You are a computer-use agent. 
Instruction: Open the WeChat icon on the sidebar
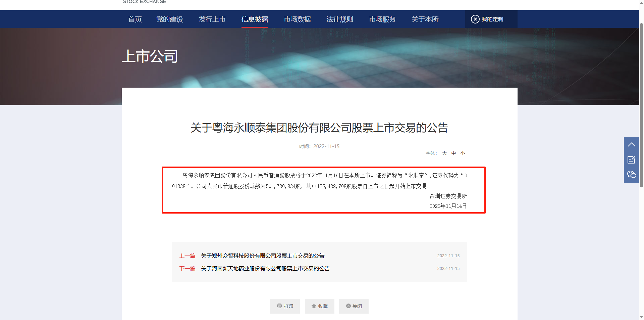(631, 175)
